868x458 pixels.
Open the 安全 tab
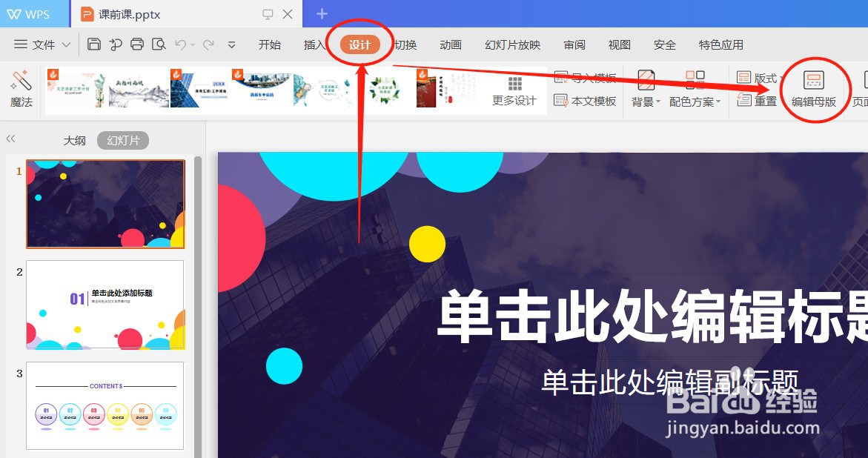coord(665,44)
